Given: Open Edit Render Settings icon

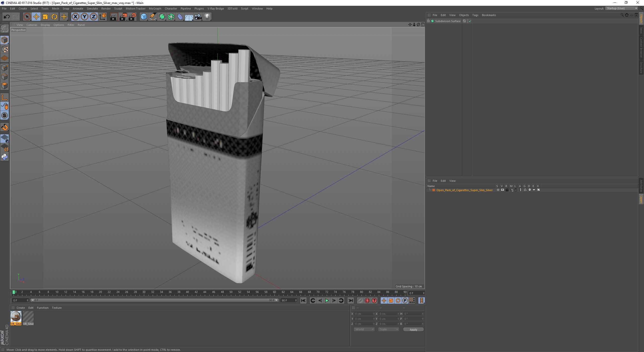Looking at the screenshot, I should [x=132, y=17].
